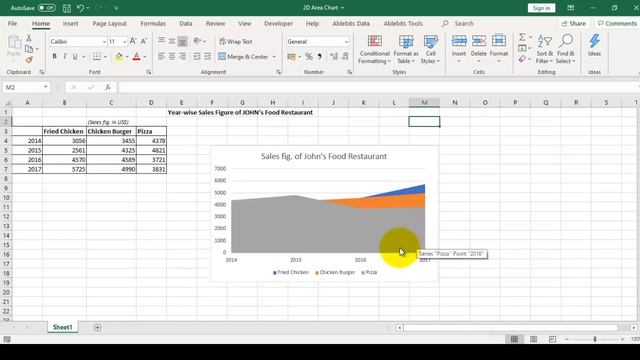The width and height of the screenshot is (640, 360).
Task: Click the Top Align icon
Action: tap(162, 41)
